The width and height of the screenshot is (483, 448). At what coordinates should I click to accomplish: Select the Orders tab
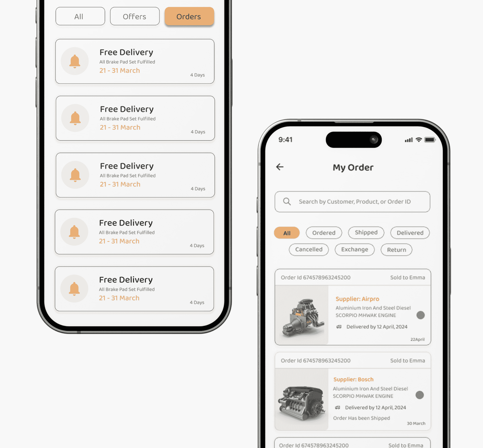tap(189, 16)
